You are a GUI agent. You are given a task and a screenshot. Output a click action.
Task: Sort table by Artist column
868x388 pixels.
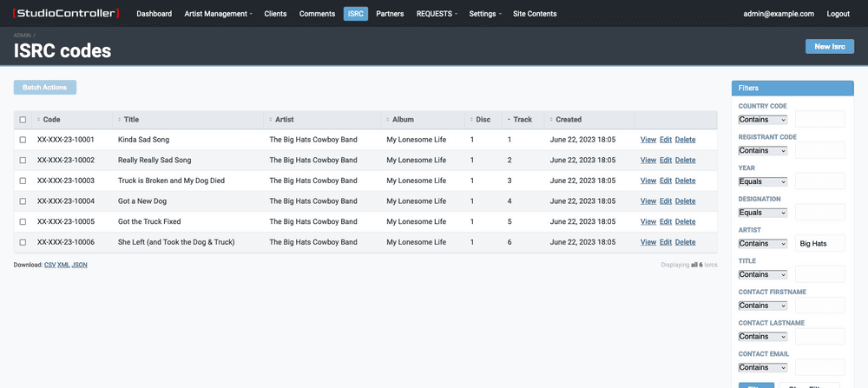285,120
